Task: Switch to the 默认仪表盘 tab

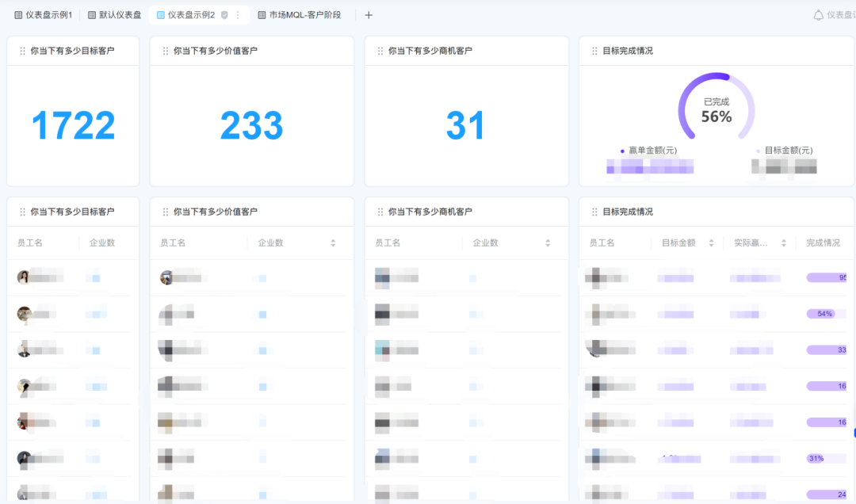Action: coord(114,15)
